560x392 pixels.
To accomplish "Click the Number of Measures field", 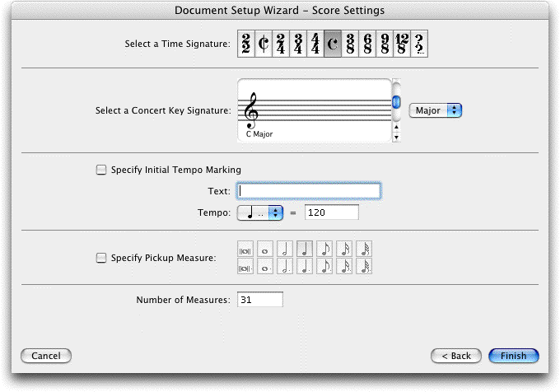I will pyautogui.click(x=260, y=300).
